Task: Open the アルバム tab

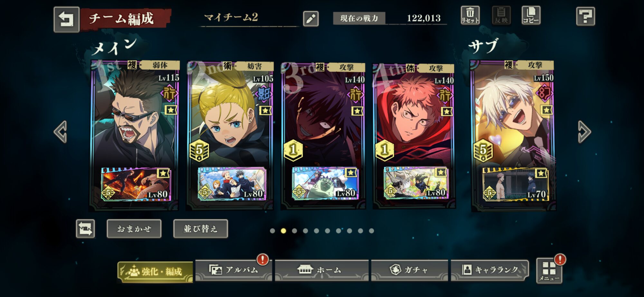Action: 234,270
